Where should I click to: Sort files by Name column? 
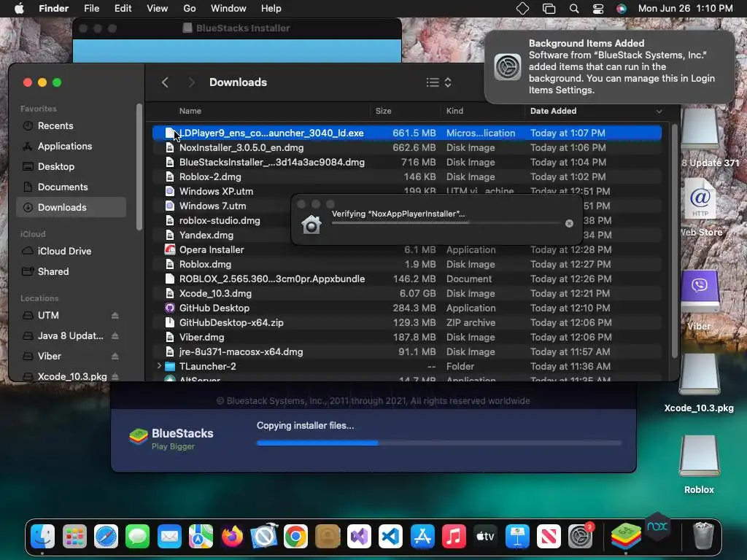(190, 111)
